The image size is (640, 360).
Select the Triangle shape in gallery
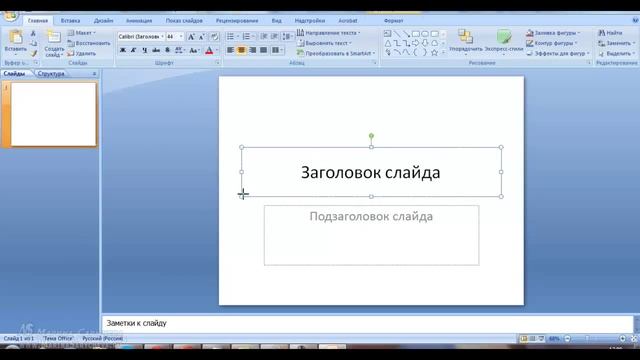[388, 43]
